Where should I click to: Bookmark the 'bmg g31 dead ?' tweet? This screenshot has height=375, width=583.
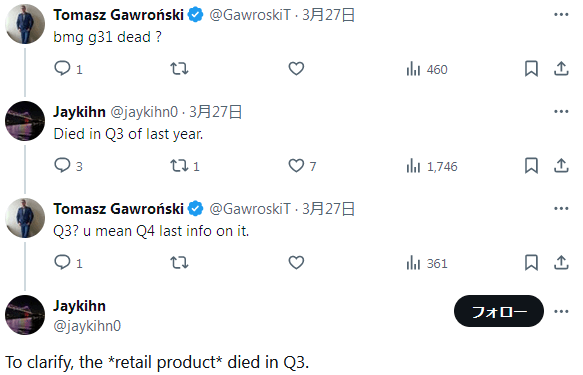(x=531, y=68)
